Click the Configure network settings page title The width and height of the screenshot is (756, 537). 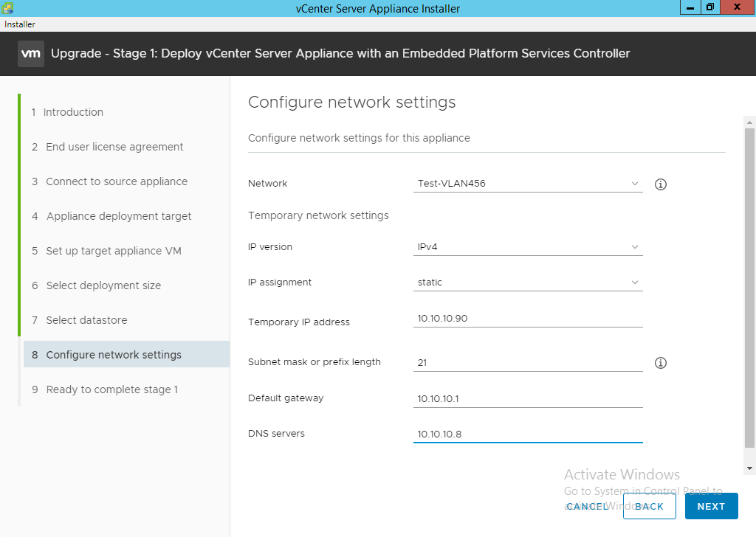coord(351,102)
